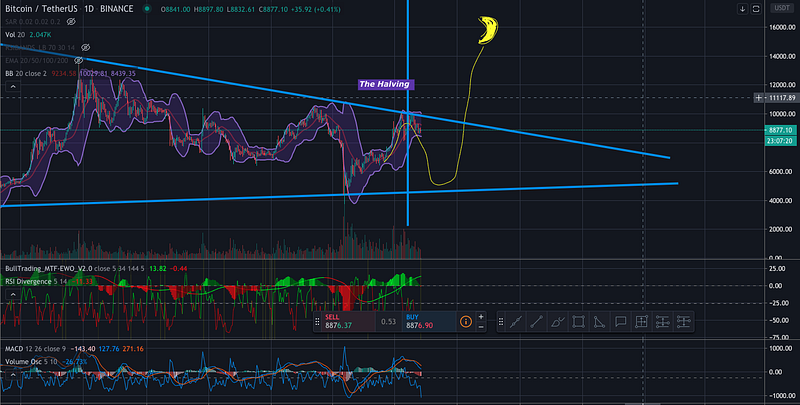Click the 16000.00 price axis label
Viewport: 800px width, 405px height.
coord(781,27)
